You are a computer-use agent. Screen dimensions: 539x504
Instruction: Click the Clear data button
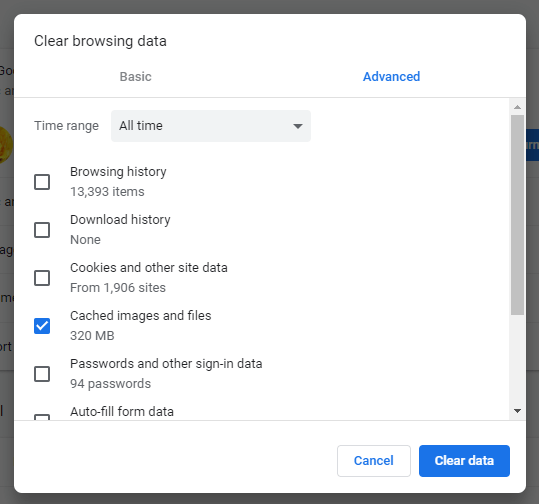tap(464, 461)
